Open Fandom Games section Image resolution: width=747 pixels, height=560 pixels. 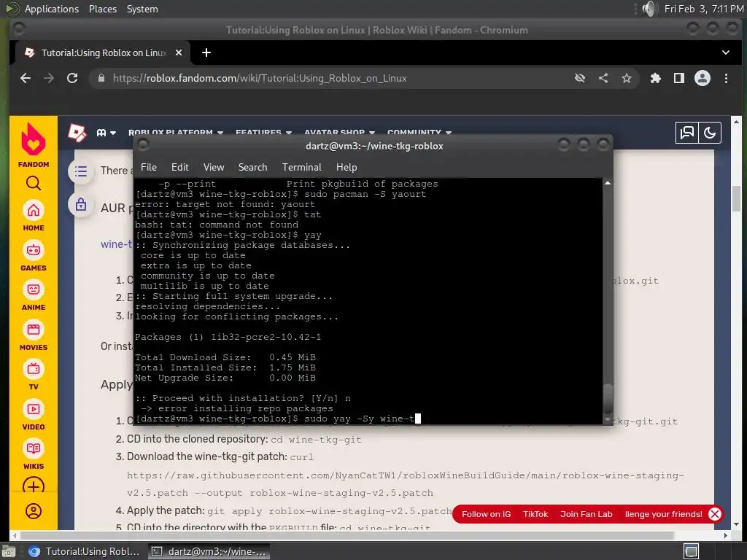tap(34, 255)
